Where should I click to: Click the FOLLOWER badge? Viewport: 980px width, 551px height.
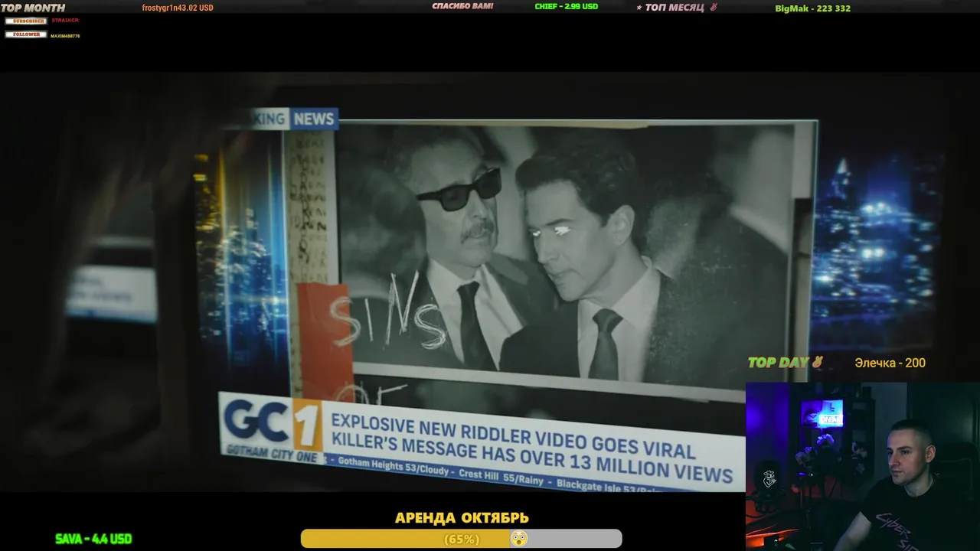(x=26, y=34)
